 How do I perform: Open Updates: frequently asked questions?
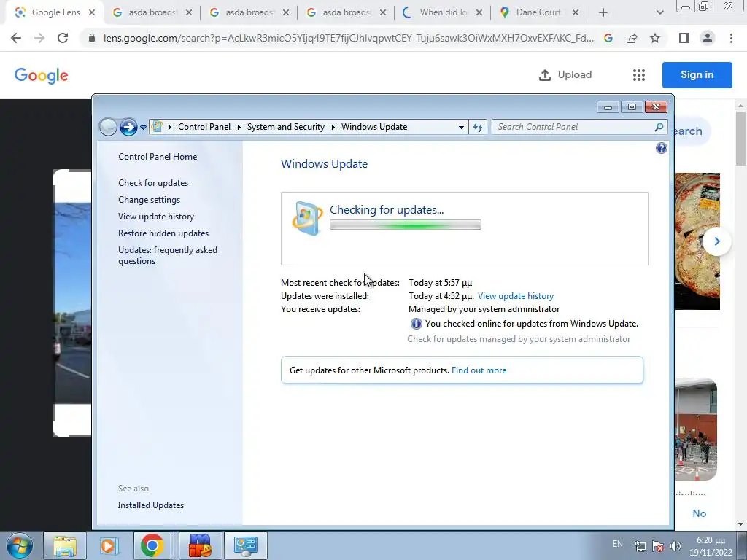pyautogui.click(x=168, y=255)
